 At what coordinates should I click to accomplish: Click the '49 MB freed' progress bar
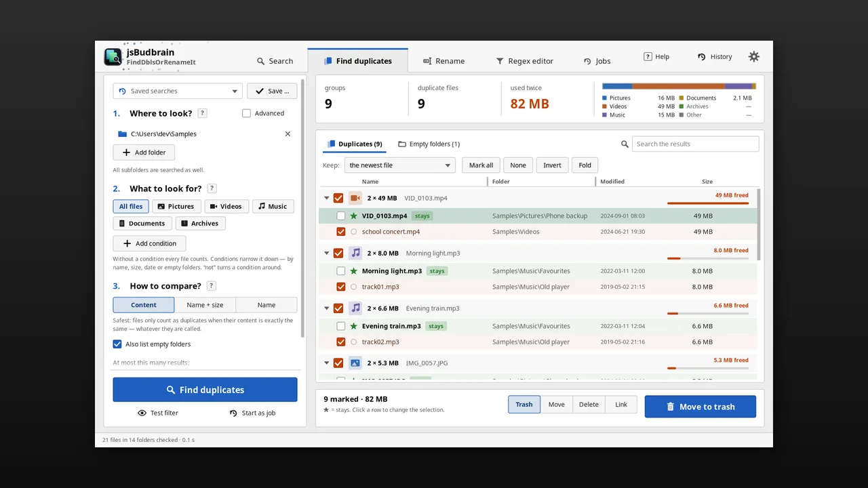[x=708, y=203]
